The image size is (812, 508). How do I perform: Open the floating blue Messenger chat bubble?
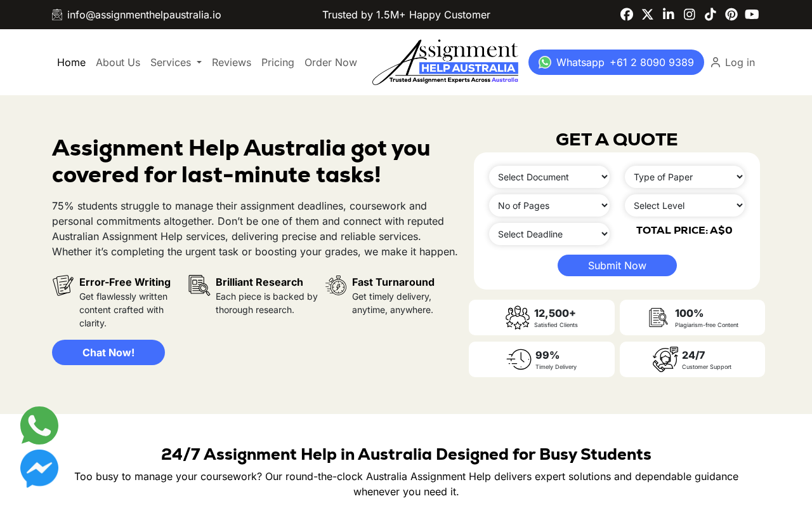tap(39, 469)
